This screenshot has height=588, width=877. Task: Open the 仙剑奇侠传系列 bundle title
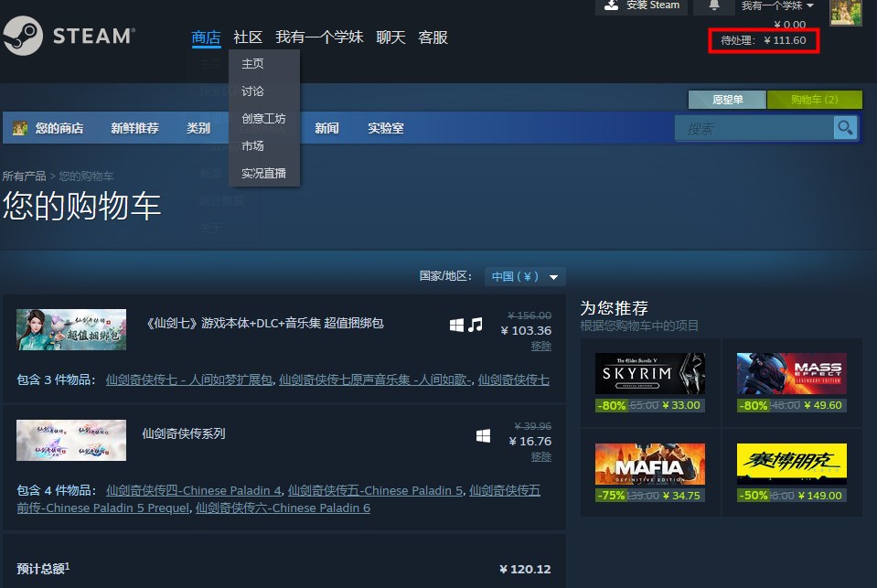pos(184,433)
